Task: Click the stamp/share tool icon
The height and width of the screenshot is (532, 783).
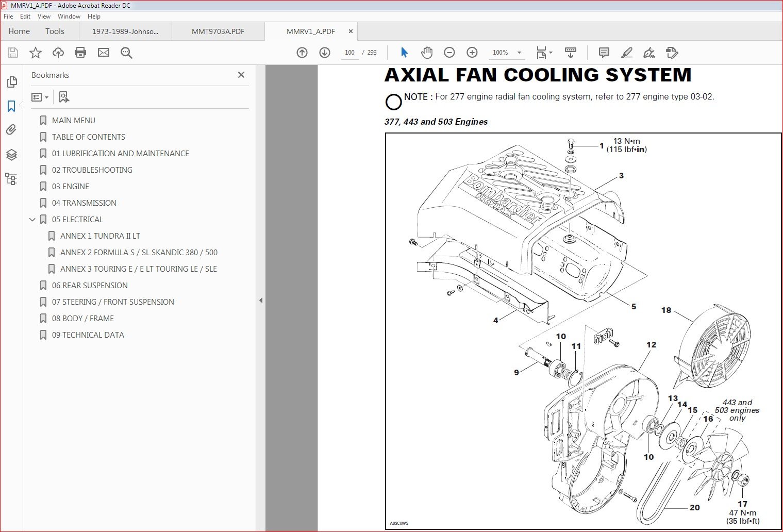Action: click(672, 53)
